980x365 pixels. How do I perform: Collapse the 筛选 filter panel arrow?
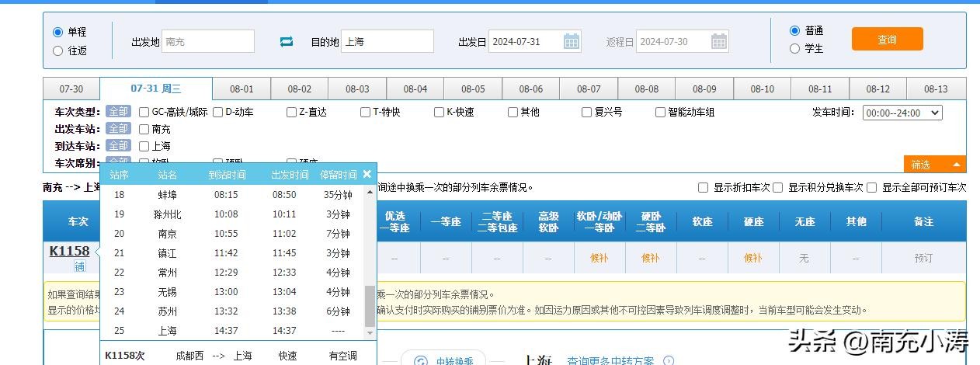[x=956, y=165]
